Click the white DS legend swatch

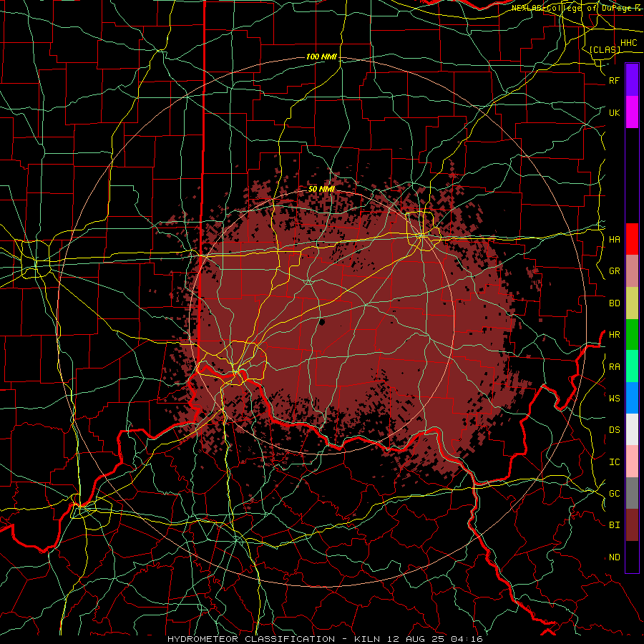632,429
